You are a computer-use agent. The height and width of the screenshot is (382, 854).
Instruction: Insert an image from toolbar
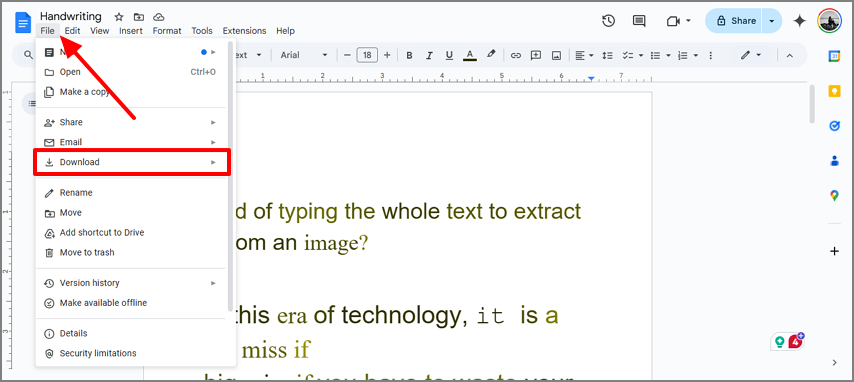click(556, 55)
